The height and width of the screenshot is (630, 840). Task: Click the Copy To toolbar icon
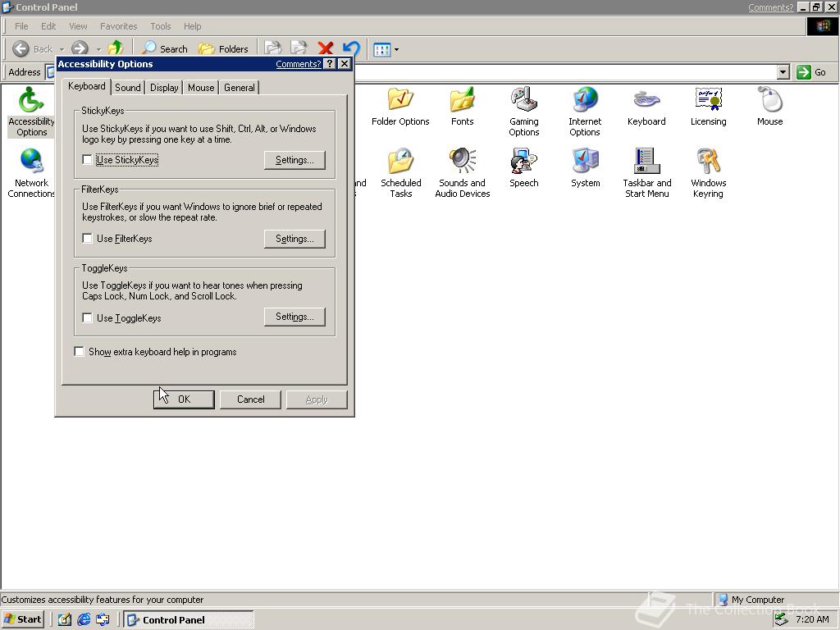(299, 48)
